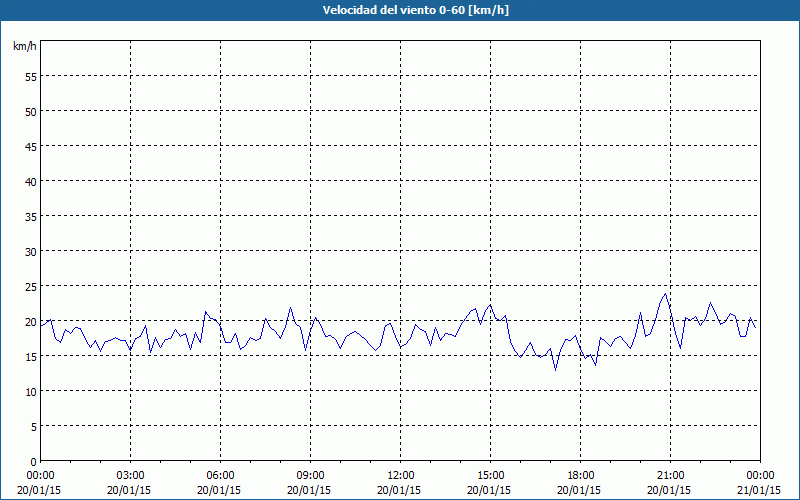
Task: Click the 20 value on the y-axis
Action: point(31,321)
